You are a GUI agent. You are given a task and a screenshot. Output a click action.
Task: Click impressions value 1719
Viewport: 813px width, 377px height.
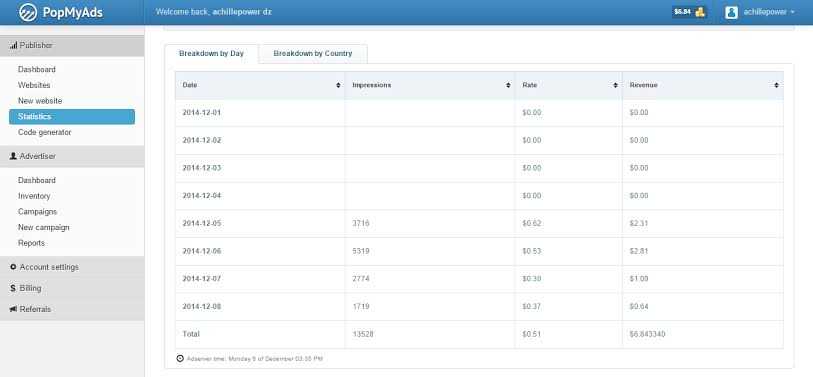(361, 307)
